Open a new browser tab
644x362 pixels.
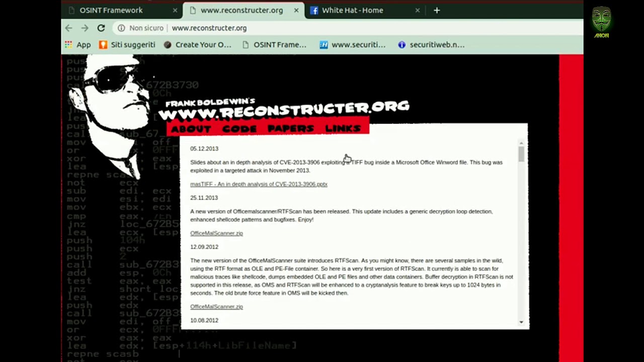coord(437,10)
